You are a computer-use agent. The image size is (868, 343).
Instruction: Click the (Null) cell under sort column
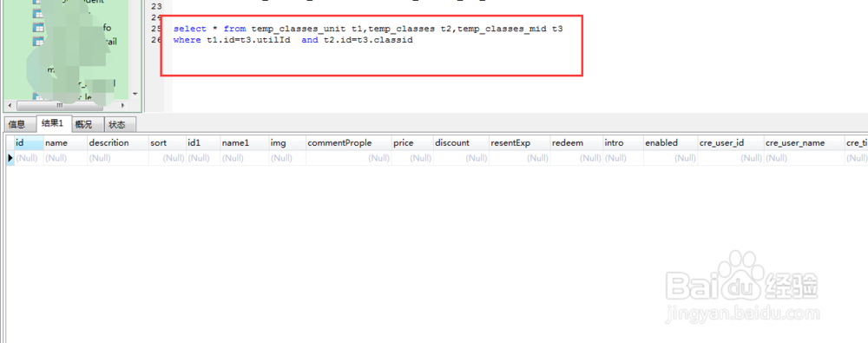click(x=168, y=158)
